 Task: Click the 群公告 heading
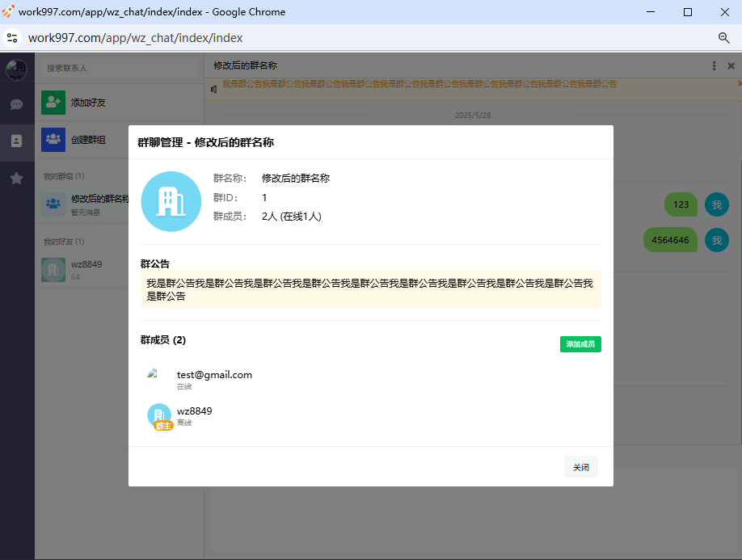coord(155,264)
